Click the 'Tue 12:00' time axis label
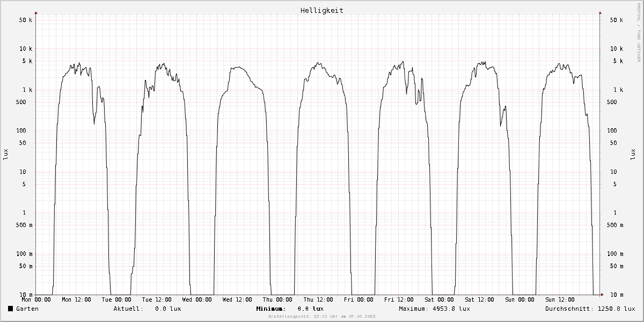 tap(157, 299)
